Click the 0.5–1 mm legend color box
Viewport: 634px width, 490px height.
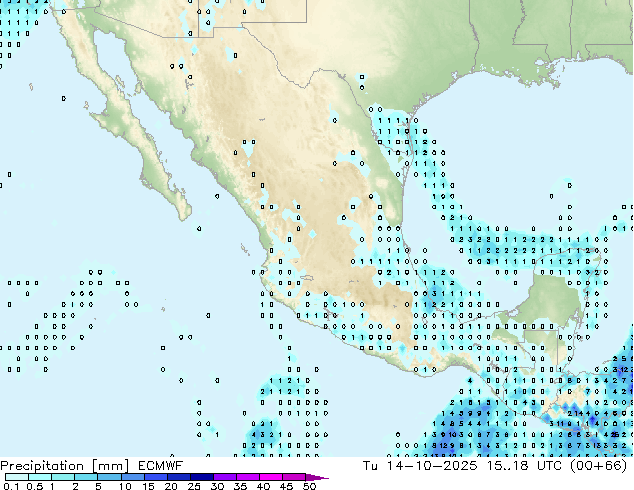(40, 477)
